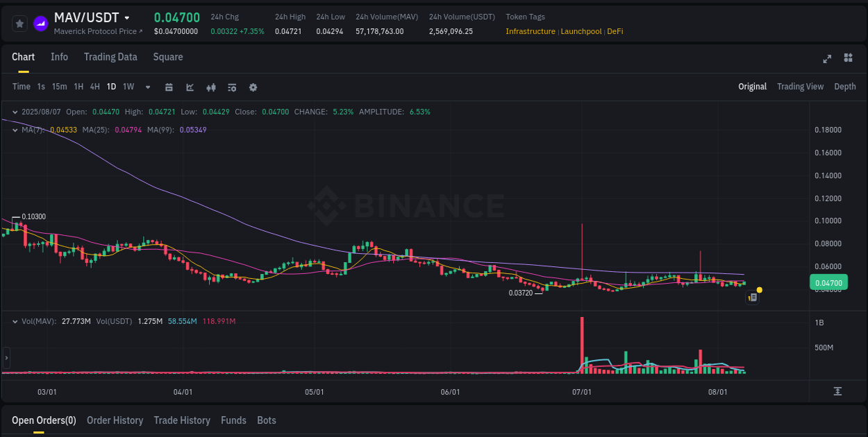Select the 1W timeframe option
Screen dimensions: 868x437
(x=128, y=87)
